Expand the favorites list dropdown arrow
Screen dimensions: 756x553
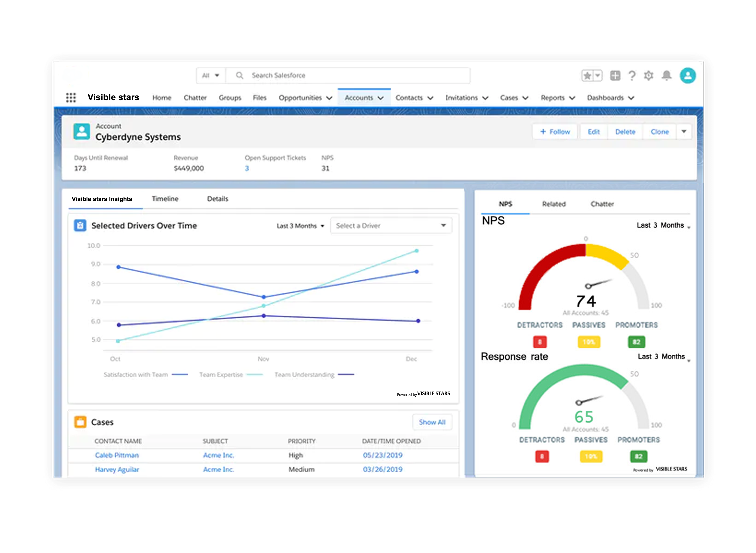click(597, 76)
